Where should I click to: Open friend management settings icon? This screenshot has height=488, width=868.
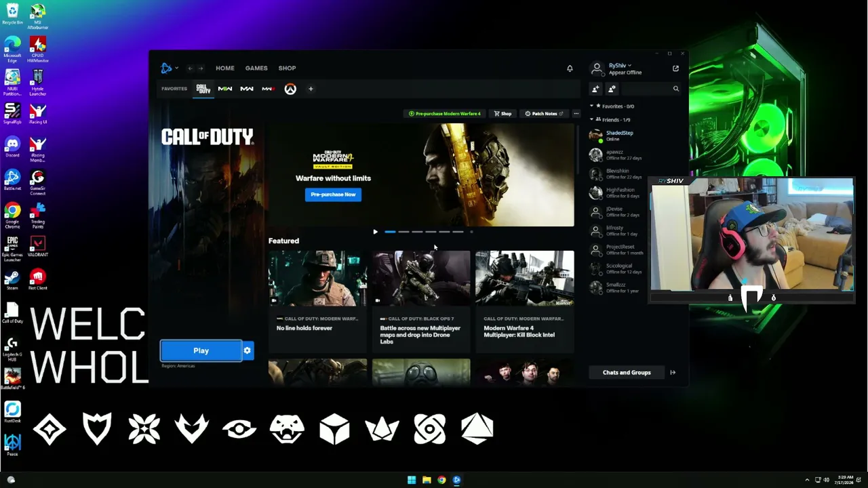point(612,89)
